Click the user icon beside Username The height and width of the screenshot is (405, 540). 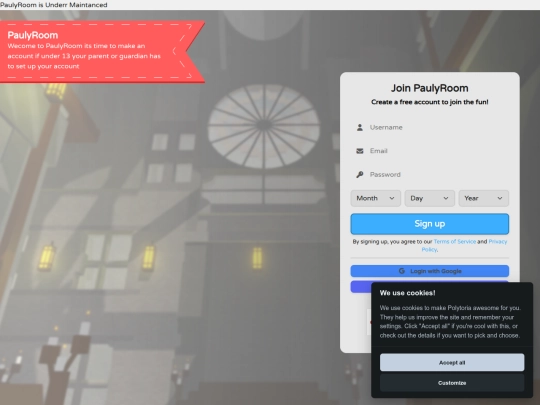coord(360,127)
